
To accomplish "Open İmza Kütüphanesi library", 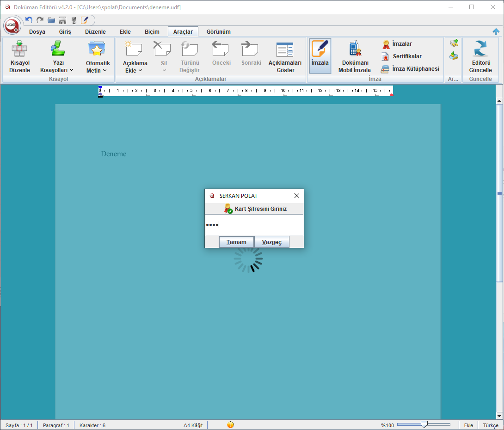I will point(410,69).
